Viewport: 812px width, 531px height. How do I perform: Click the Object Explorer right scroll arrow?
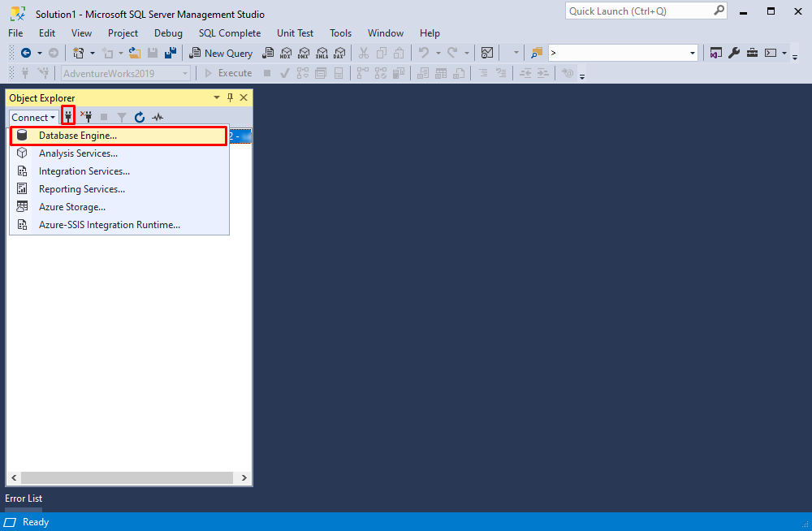244,477
